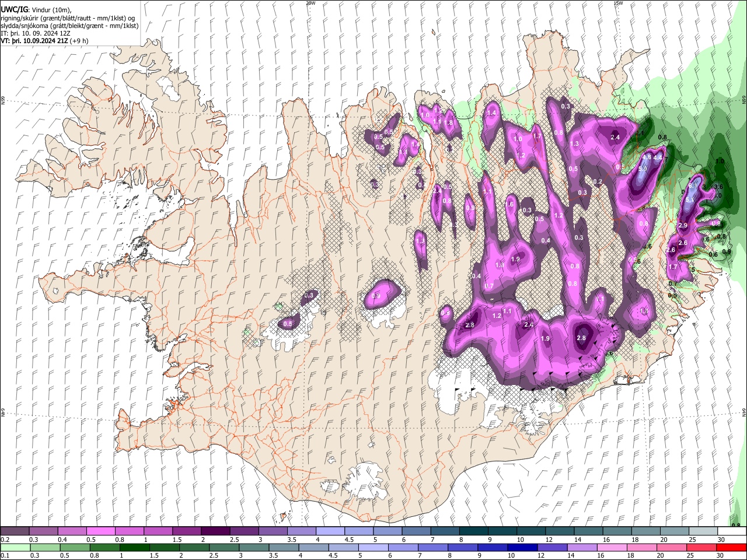The height and width of the screenshot is (560, 747).
Task: Click the '0.1' label in the bottom legend row
Action: 4,556
